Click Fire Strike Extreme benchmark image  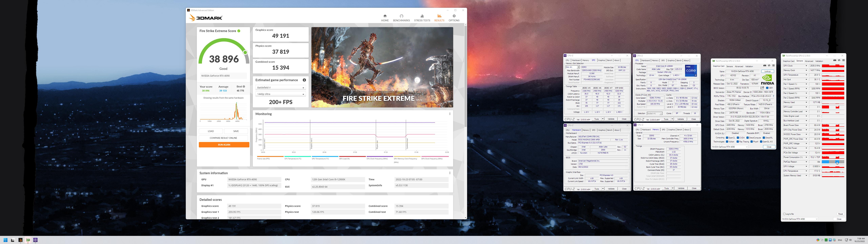coord(382,67)
